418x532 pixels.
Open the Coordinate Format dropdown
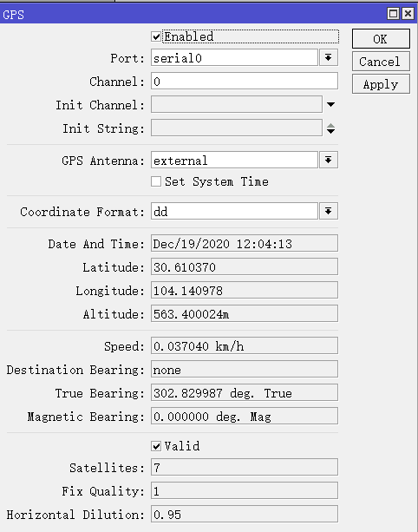coord(328,212)
